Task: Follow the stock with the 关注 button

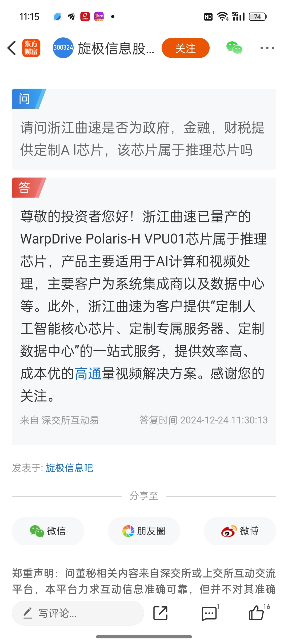Action: (x=186, y=48)
